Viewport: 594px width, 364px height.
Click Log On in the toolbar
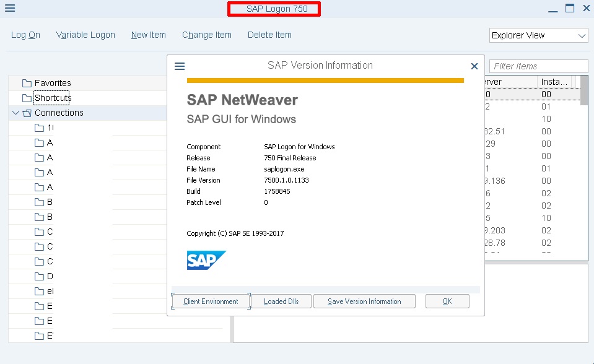coord(25,35)
